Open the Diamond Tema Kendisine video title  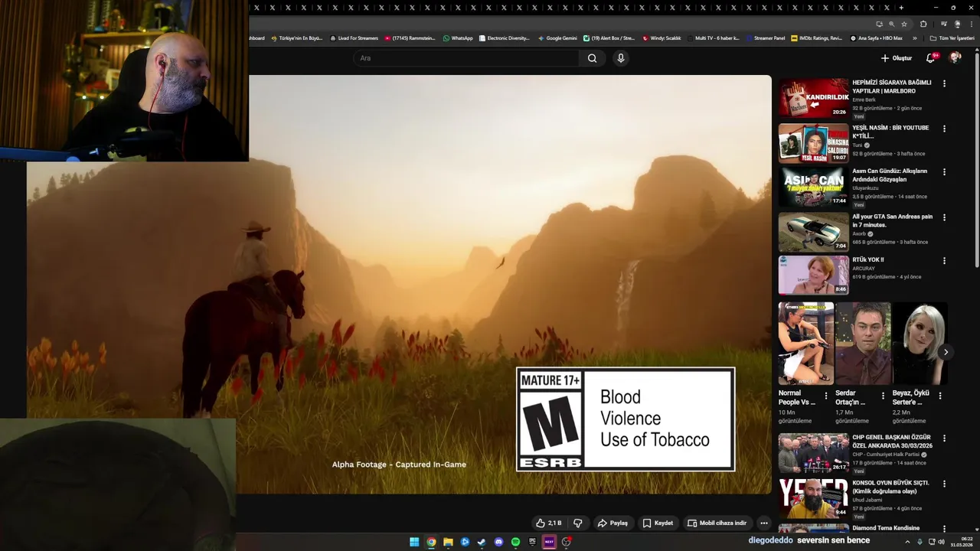pos(886,528)
